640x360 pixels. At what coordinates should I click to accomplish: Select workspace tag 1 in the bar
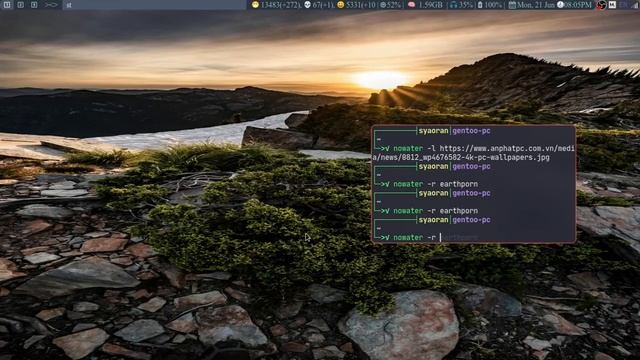7,5
